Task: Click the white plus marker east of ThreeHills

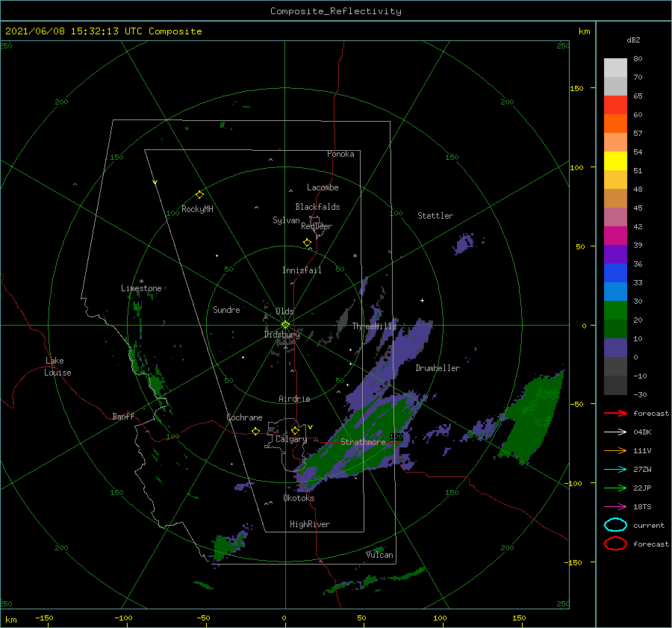Action: [422, 300]
